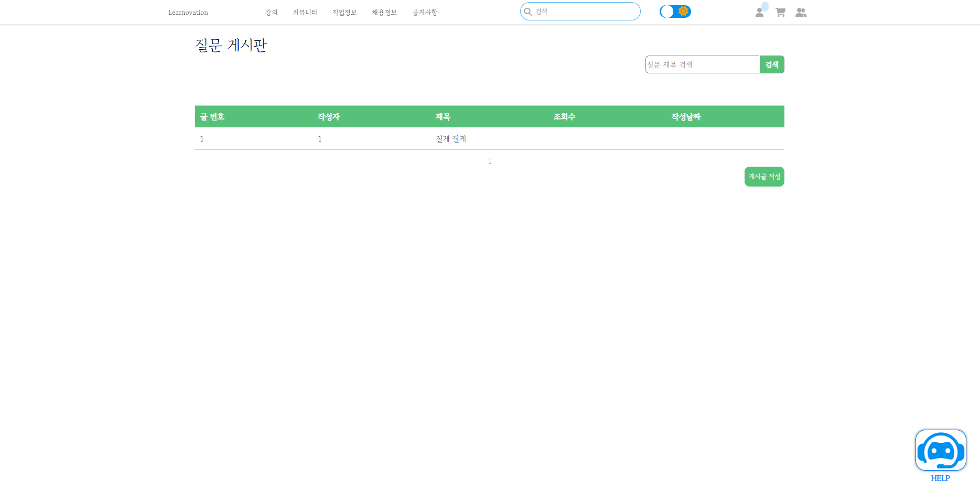Open the post titled 질게 질게
The image size is (980, 490).
[450, 138]
